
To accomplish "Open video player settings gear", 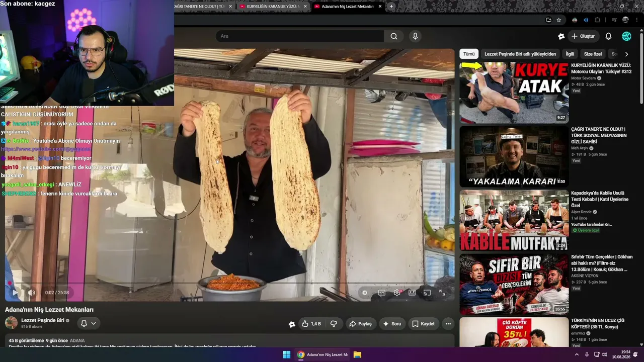I will pyautogui.click(x=397, y=293).
